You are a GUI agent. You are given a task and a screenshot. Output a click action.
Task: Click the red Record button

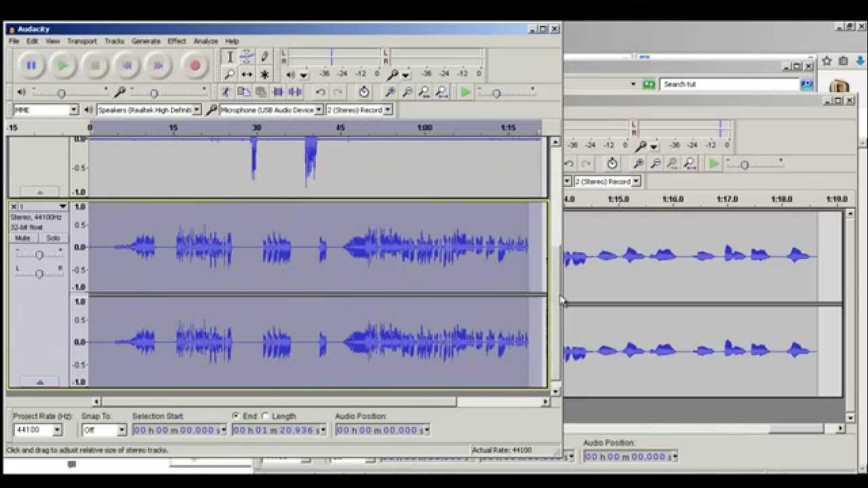(x=195, y=65)
